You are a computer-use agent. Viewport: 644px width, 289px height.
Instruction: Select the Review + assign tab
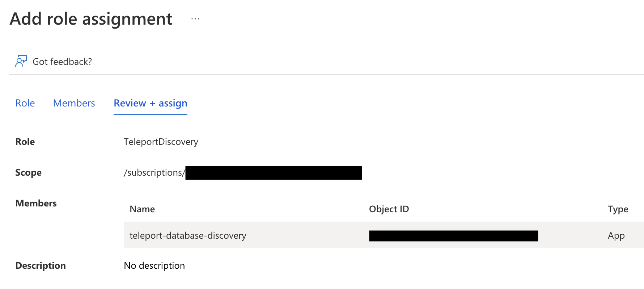[151, 103]
